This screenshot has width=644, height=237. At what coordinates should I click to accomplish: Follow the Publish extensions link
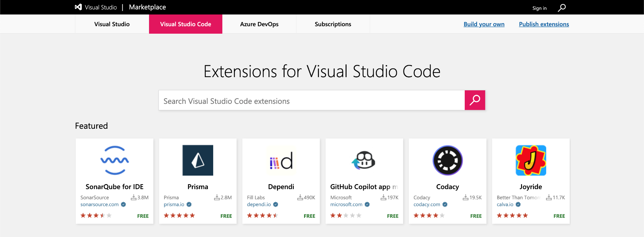[x=544, y=24]
